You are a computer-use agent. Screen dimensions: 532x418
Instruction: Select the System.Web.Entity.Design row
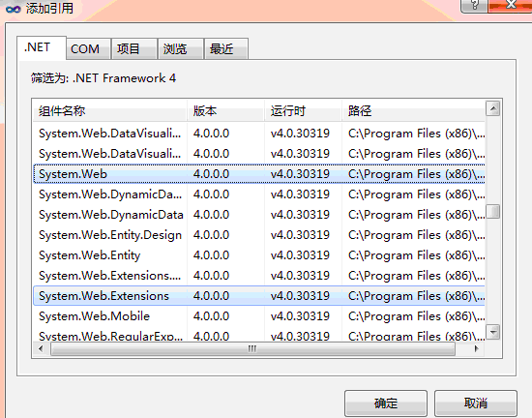259,235
